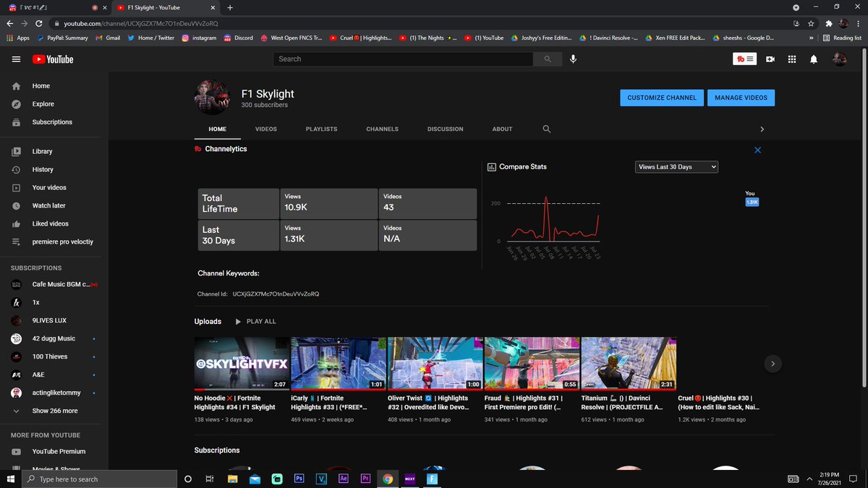Select the HOME channel tab

[x=218, y=129]
